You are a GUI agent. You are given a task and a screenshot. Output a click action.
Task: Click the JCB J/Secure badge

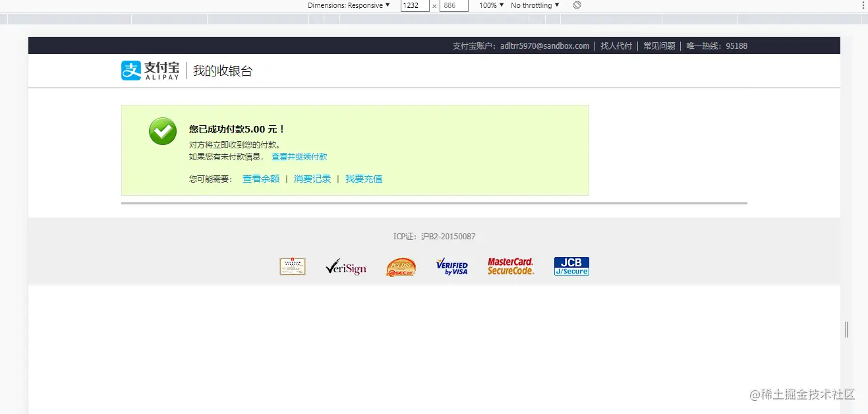click(571, 266)
